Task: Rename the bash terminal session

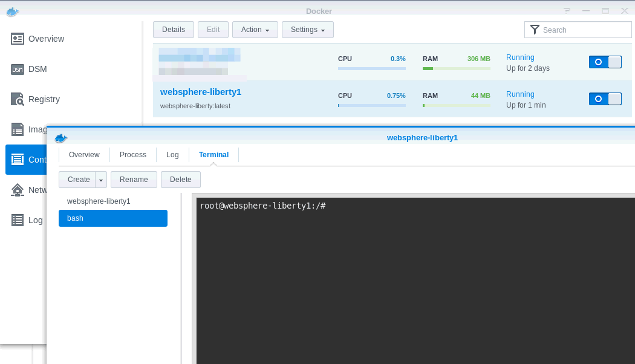Action: point(134,180)
